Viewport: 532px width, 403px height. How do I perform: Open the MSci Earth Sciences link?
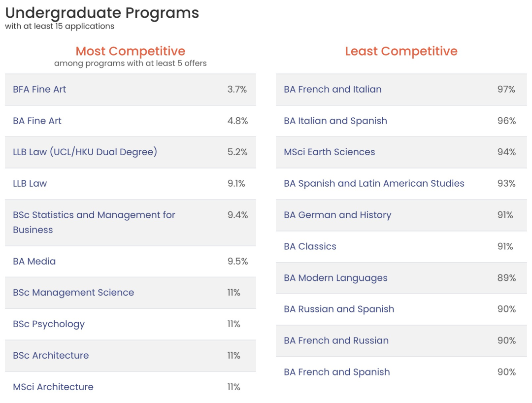(329, 152)
